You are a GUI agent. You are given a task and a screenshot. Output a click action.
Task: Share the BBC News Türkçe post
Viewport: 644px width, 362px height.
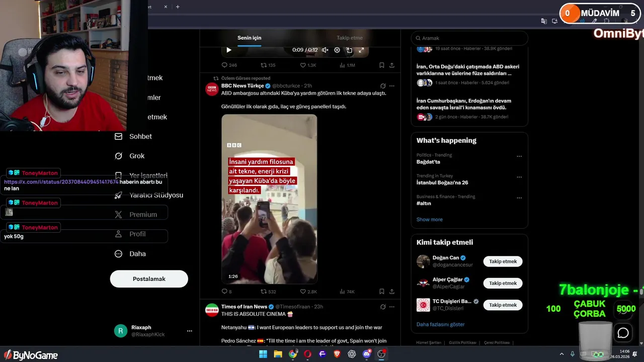[x=392, y=292]
